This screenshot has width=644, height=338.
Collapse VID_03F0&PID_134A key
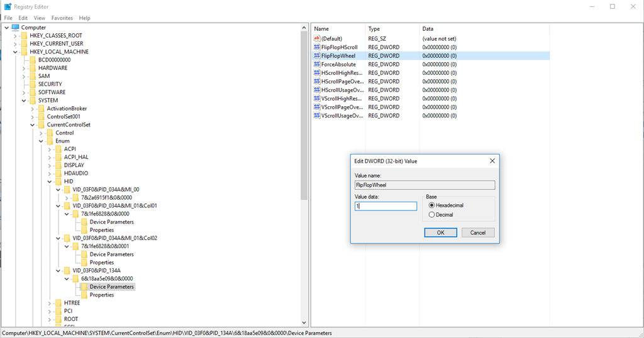(58, 271)
